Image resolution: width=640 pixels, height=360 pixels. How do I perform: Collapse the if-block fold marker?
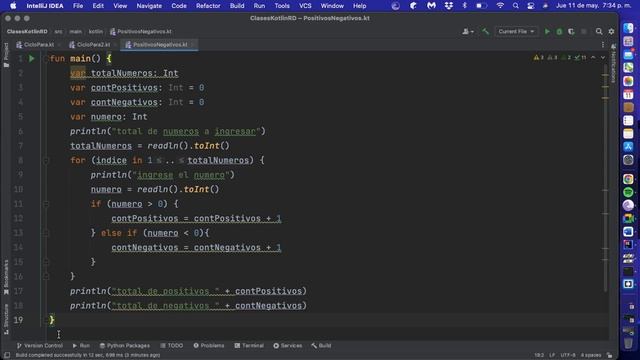[46, 204]
